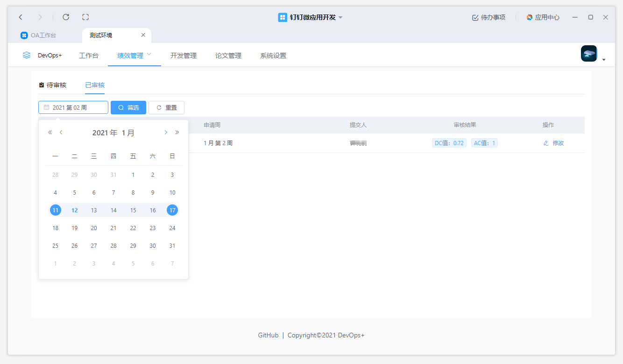Go to next month in calendar

tap(166, 133)
